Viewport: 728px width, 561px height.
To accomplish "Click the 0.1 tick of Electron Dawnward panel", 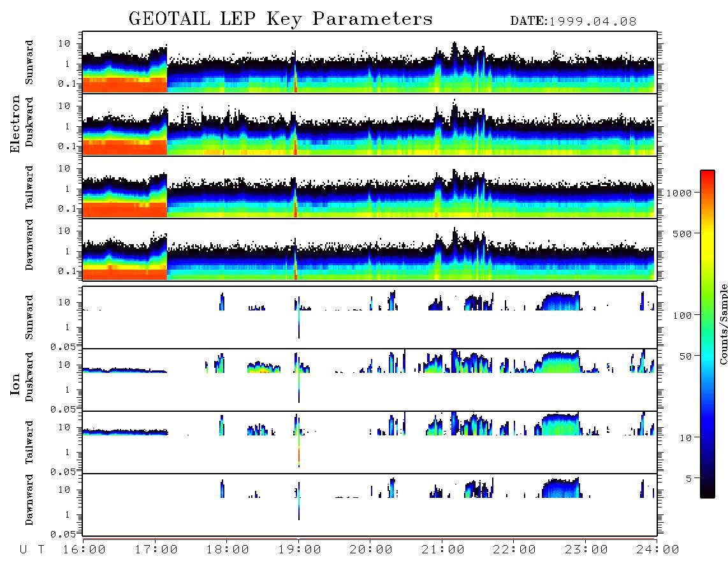I will (67, 271).
